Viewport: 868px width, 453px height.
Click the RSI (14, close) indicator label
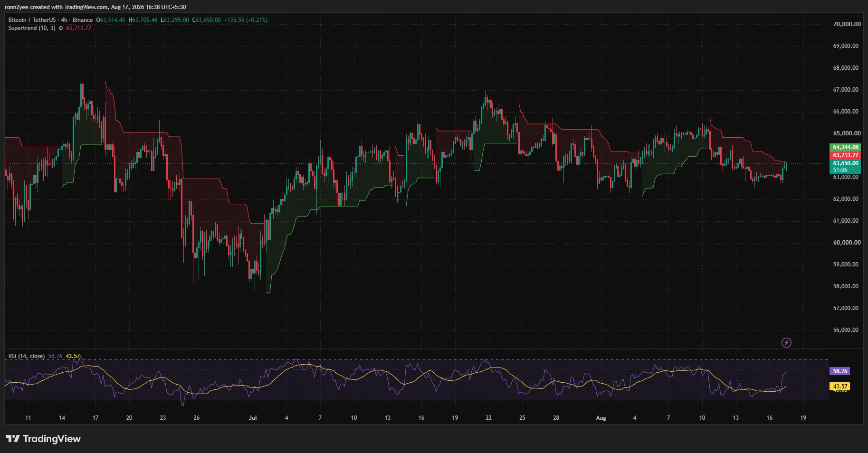27,356
